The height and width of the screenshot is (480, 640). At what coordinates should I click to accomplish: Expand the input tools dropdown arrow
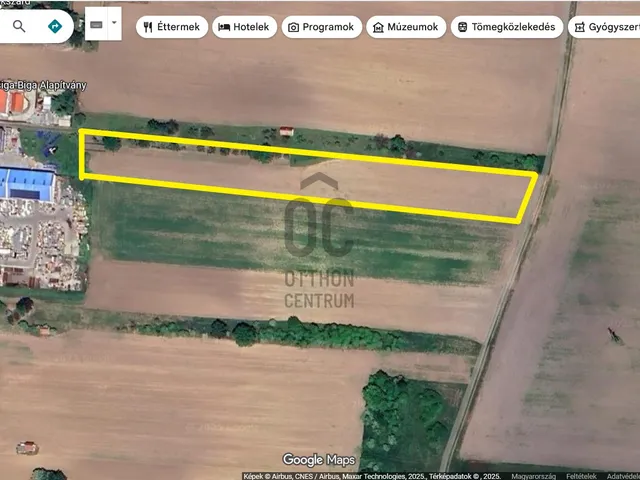pos(114,23)
